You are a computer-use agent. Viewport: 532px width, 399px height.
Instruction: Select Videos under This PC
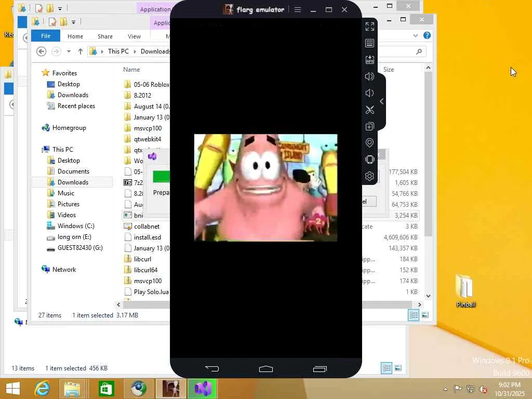tap(66, 215)
